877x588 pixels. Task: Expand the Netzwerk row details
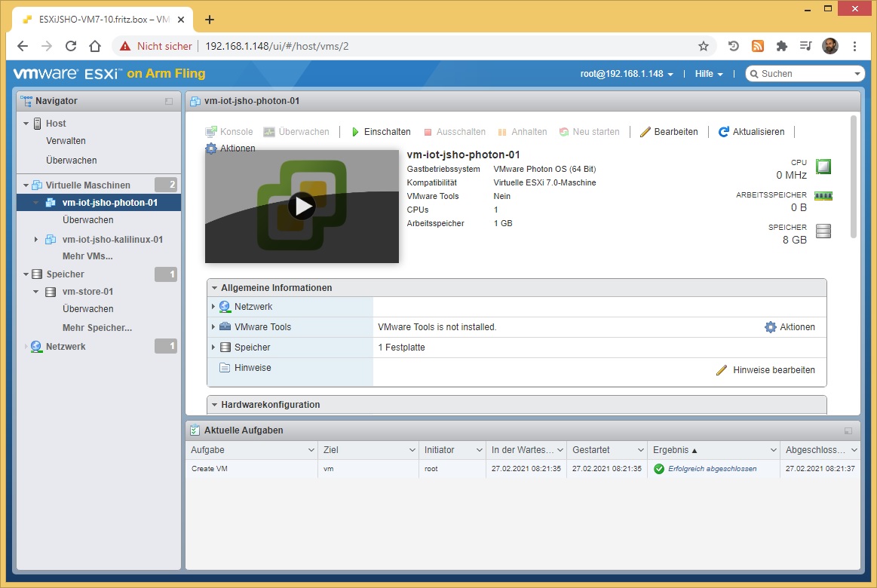[213, 307]
